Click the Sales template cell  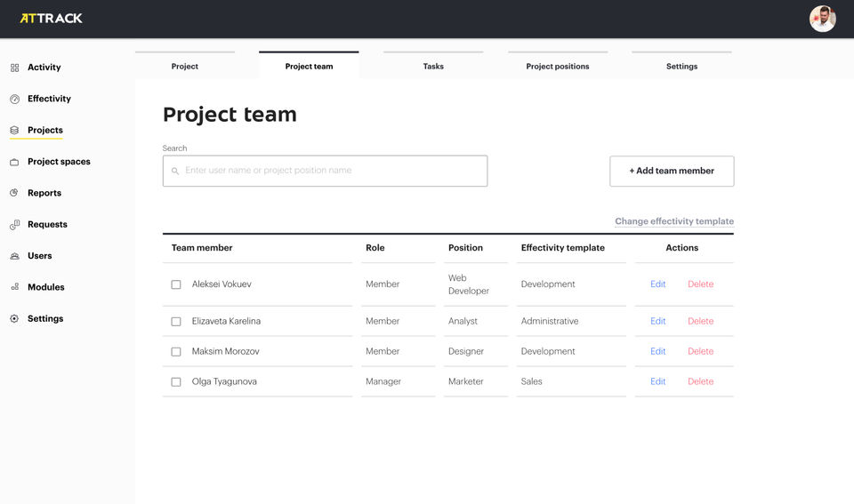532,381
